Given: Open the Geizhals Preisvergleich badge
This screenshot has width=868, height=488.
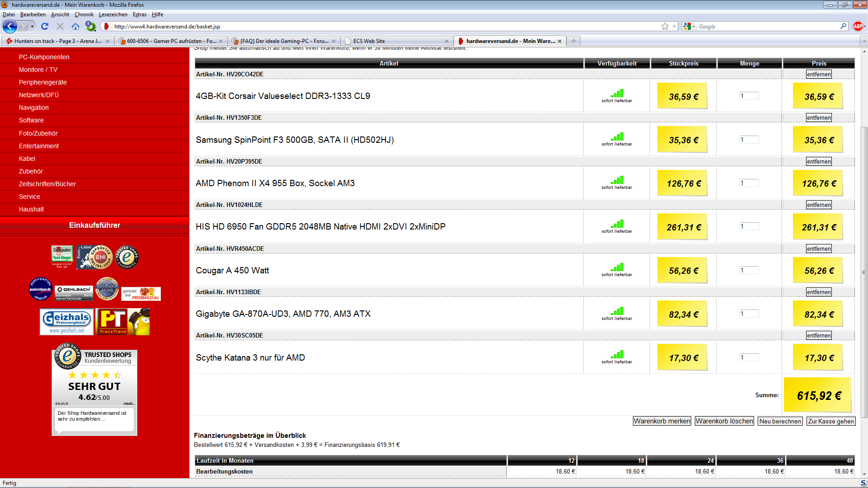Looking at the screenshot, I should pyautogui.click(x=66, y=322).
